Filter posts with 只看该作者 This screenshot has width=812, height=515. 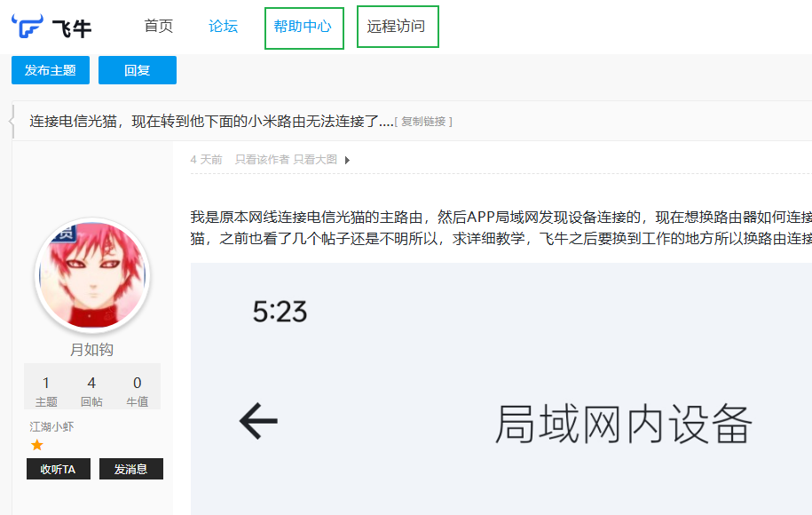[262, 160]
